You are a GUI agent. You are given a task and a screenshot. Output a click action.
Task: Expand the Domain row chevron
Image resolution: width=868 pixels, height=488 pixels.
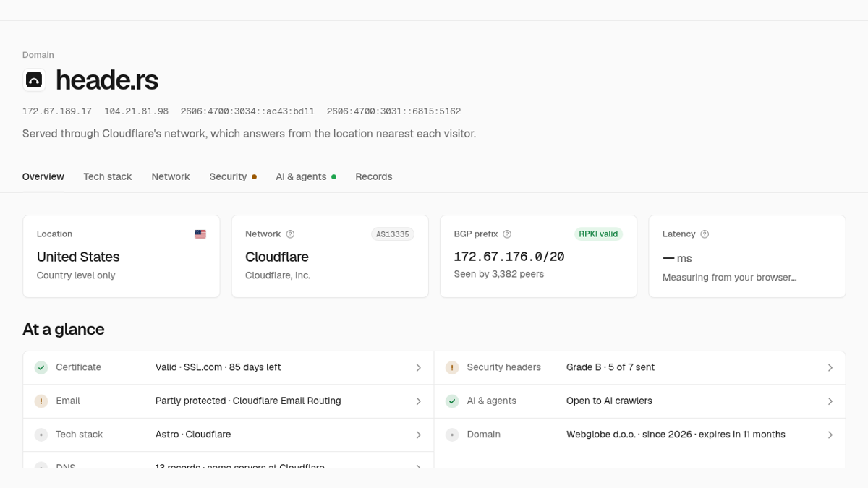[830, 435]
